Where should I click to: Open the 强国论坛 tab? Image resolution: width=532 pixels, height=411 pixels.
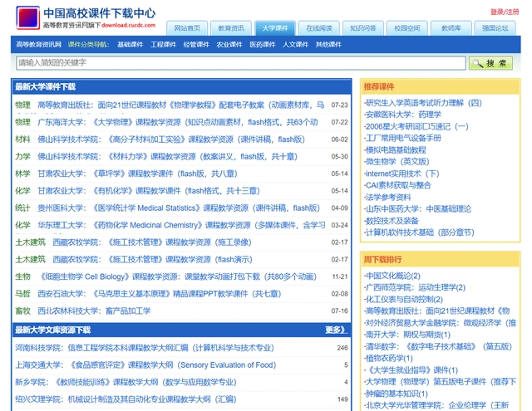pyautogui.click(x=495, y=28)
